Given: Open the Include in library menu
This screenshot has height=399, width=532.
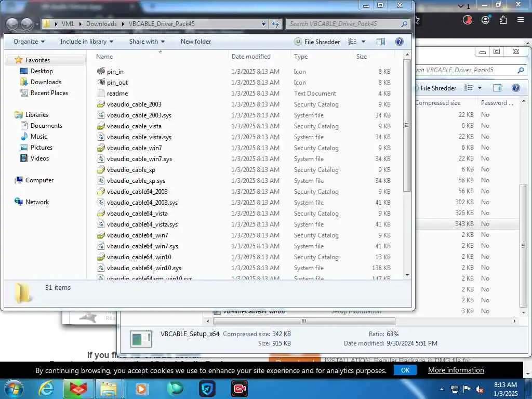Looking at the screenshot, I should pos(87,42).
